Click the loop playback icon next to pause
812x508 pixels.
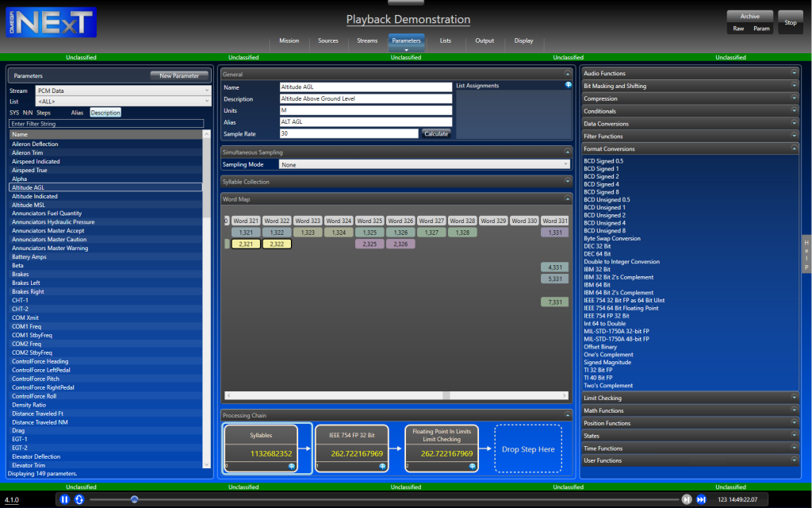click(x=79, y=499)
